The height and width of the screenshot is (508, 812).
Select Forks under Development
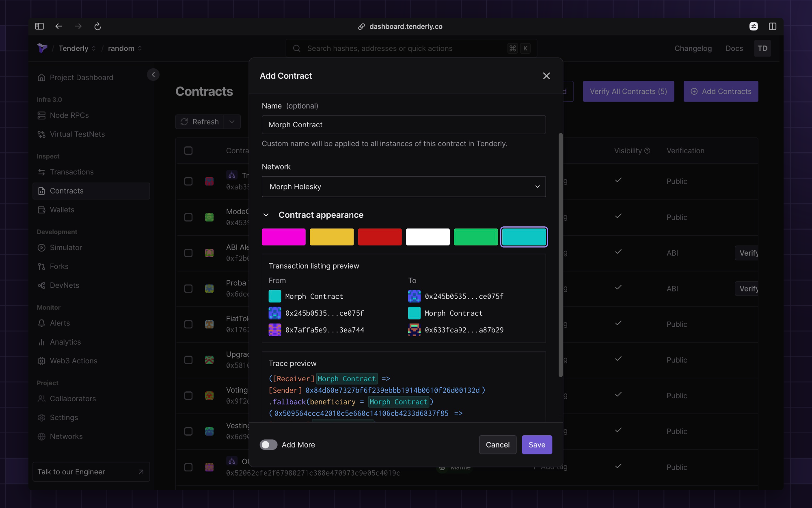pyautogui.click(x=58, y=266)
